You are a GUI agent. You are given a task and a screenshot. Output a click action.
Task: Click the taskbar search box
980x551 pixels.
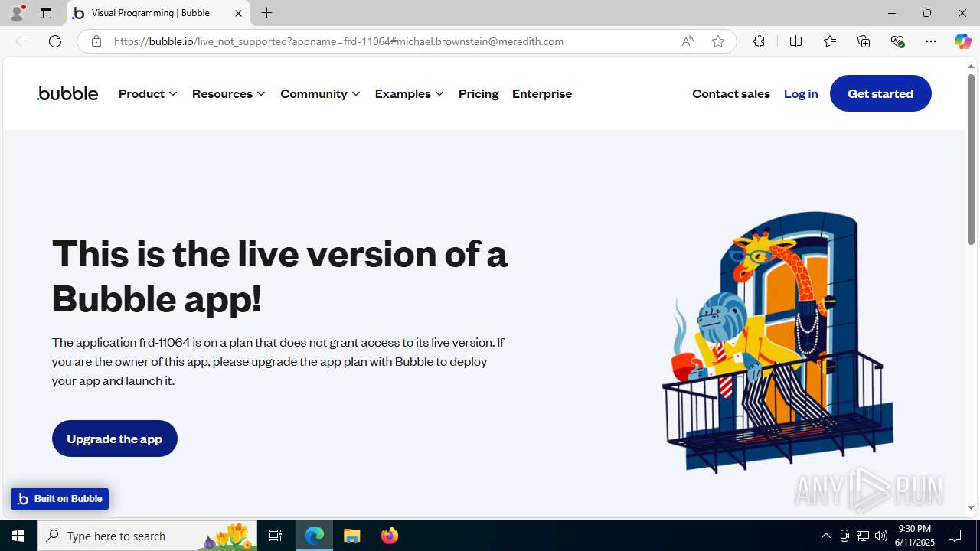click(147, 536)
